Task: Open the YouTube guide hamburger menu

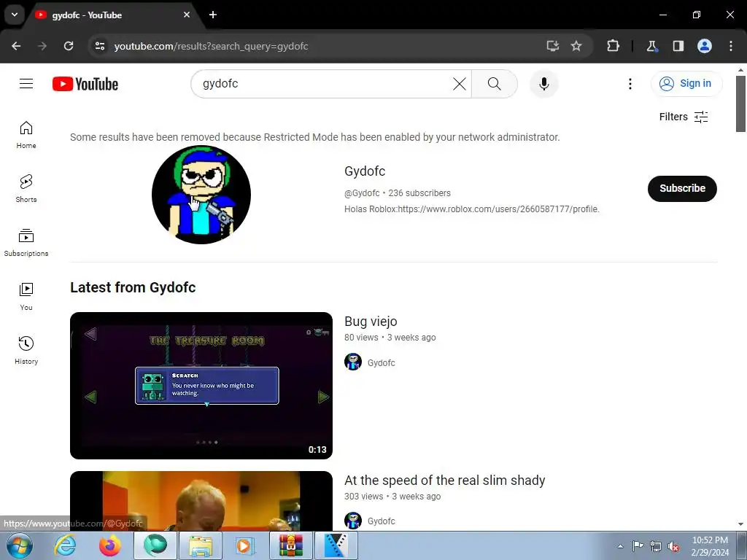Action: (x=26, y=84)
